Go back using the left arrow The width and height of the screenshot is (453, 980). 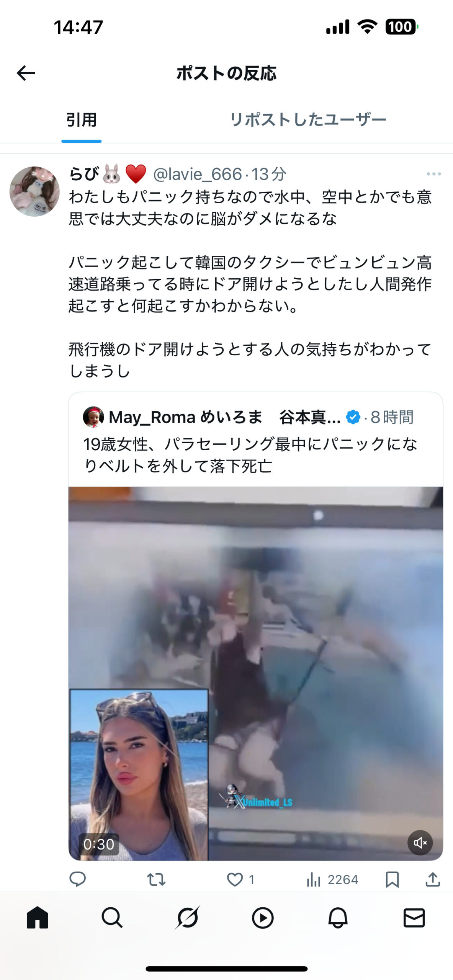coord(26,73)
